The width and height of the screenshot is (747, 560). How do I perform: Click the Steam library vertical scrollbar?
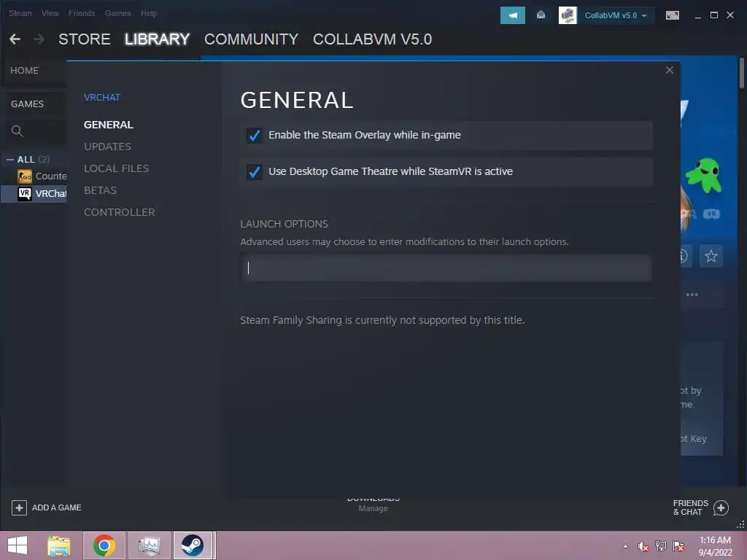point(742,73)
